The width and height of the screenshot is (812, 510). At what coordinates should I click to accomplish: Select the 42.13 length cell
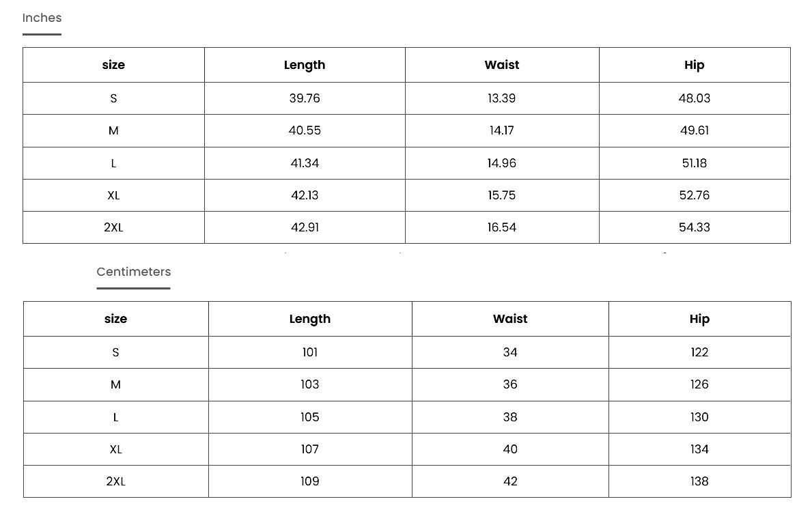coord(305,195)
